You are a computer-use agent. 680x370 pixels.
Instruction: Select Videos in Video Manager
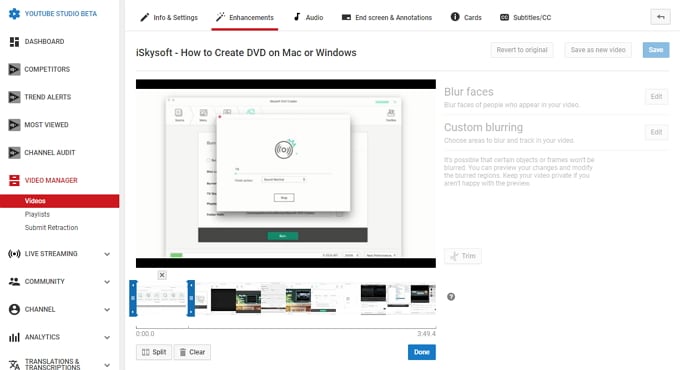coord(59,201)
